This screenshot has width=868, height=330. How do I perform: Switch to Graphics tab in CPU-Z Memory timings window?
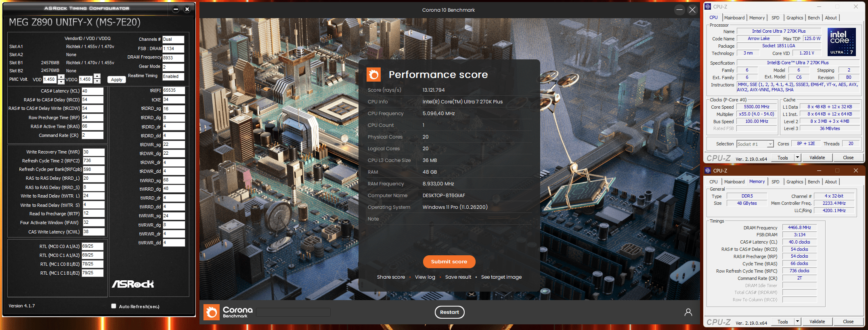point(795,182)
